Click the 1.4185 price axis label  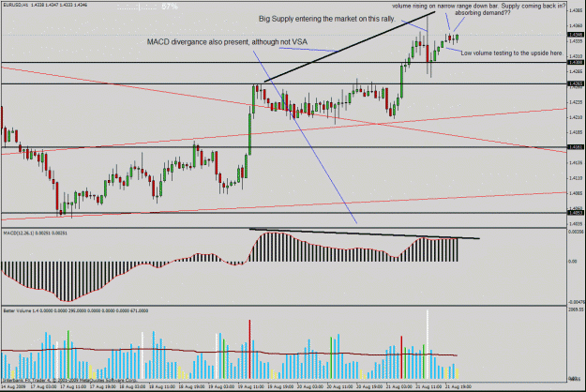tap(576, 132)
